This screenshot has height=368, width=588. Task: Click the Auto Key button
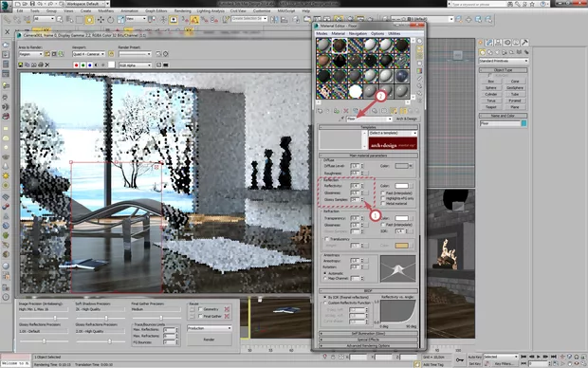[x=475, y=357]
